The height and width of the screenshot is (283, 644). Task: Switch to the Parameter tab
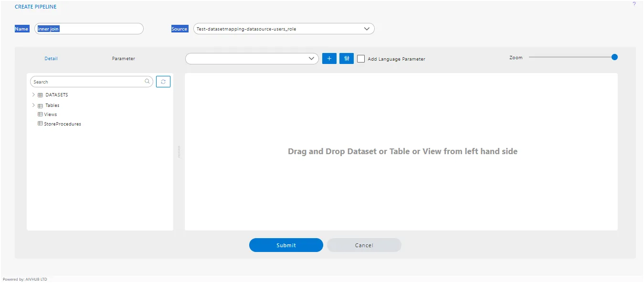click(124, 59)
